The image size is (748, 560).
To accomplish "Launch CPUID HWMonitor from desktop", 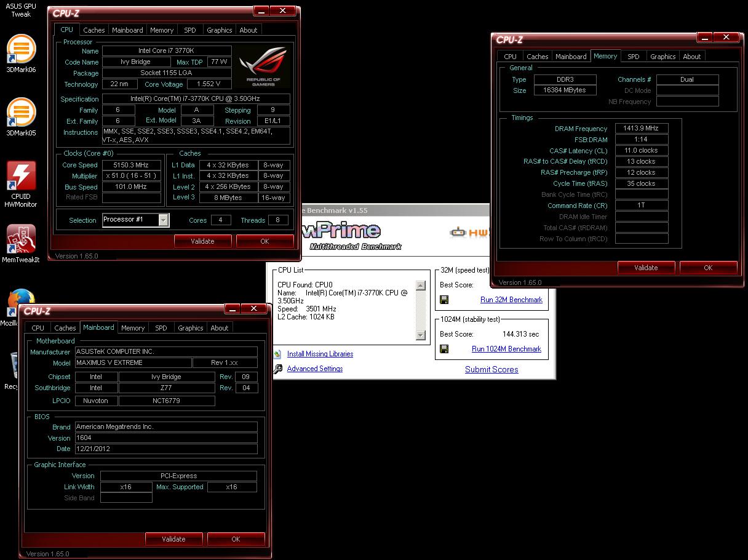I will (x=21, y=185).
